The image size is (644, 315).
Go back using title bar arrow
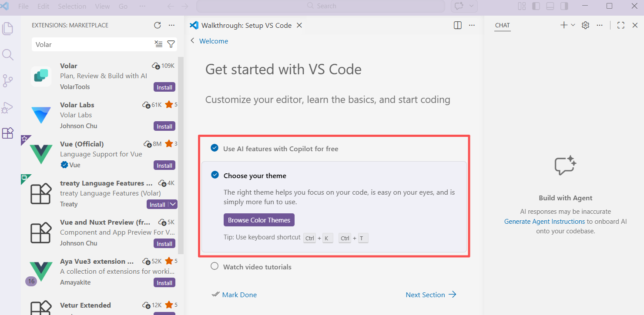tap(171, 6)
